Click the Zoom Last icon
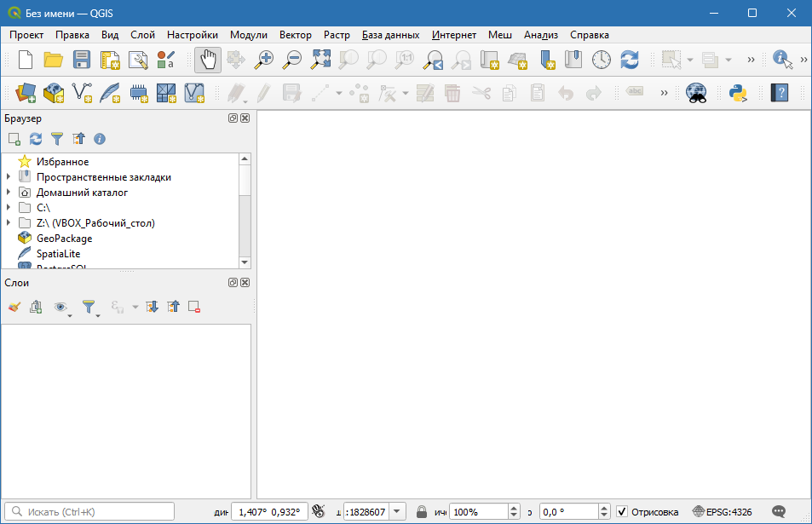The width and height of the screenshot is (812, 524). 433,60
